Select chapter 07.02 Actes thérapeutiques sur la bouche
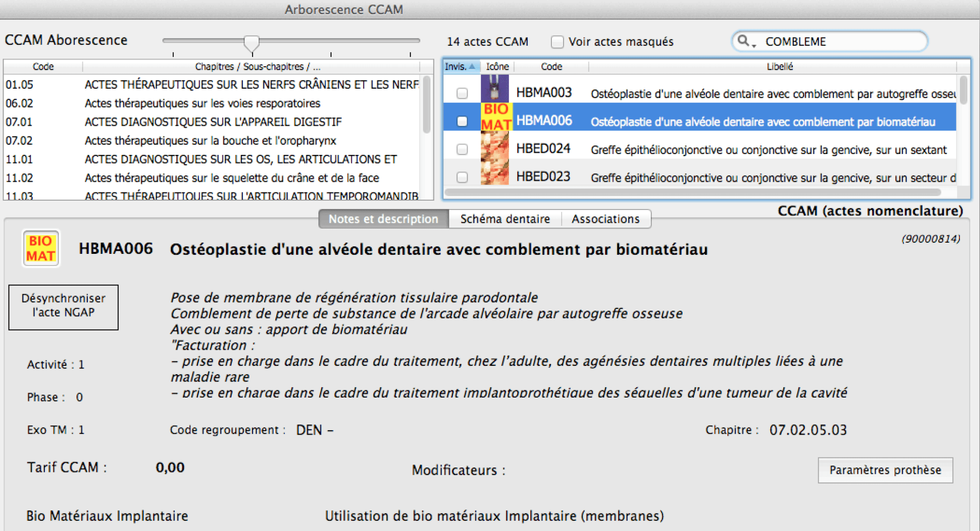Screen dimensions: 980x531 coord(210,141)
